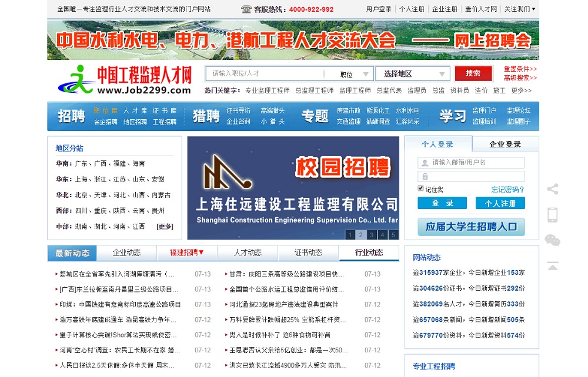Click the 个人注册 button in login panel
The image size is (588, 377).
500,203
